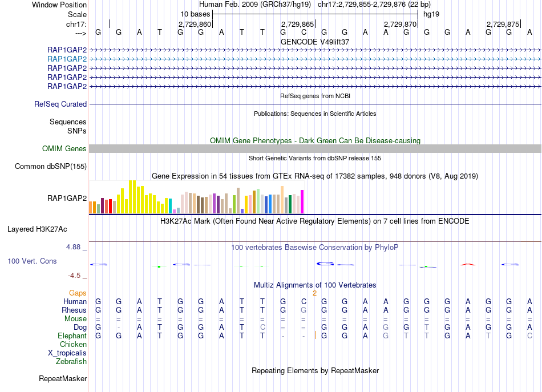The height and width of the screenshot is (392, 542).
Task: Click the RefSeq Curated track label
Action: pos(60,104)
